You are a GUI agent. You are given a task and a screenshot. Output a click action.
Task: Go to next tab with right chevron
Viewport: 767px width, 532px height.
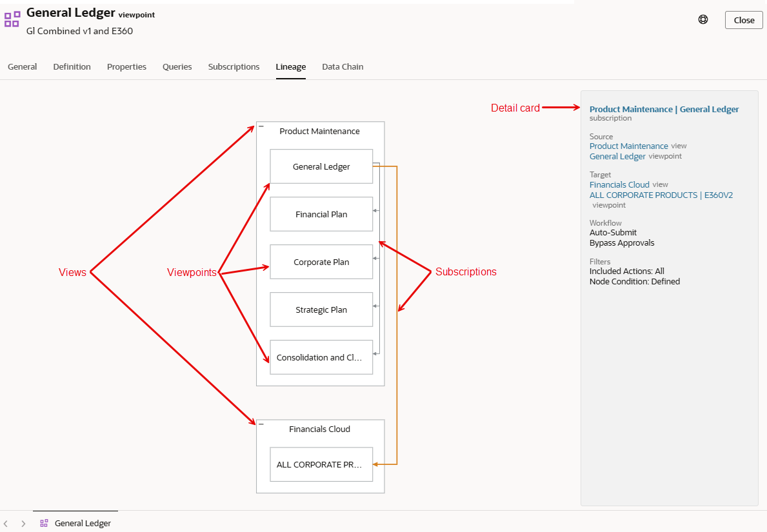point(23,524)
